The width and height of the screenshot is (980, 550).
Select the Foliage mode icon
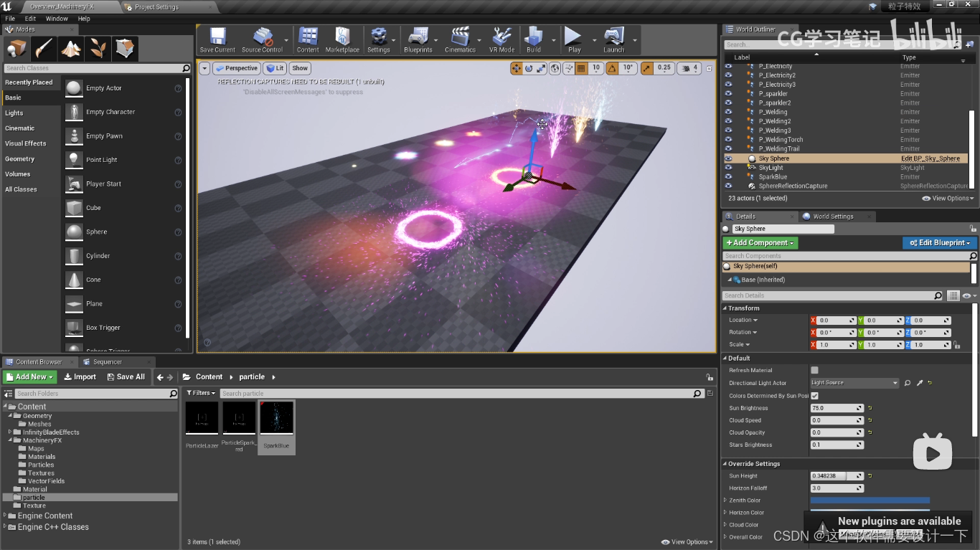98,49
